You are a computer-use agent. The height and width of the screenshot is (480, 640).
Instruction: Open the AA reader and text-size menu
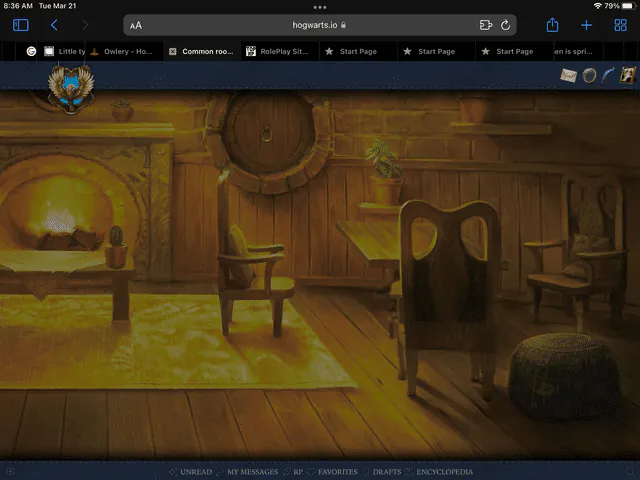coord(136,26)
